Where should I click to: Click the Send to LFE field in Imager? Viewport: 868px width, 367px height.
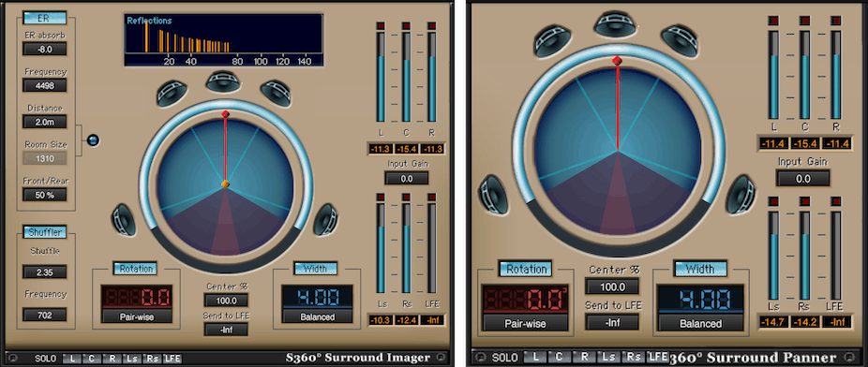click(x=227, y=330)
